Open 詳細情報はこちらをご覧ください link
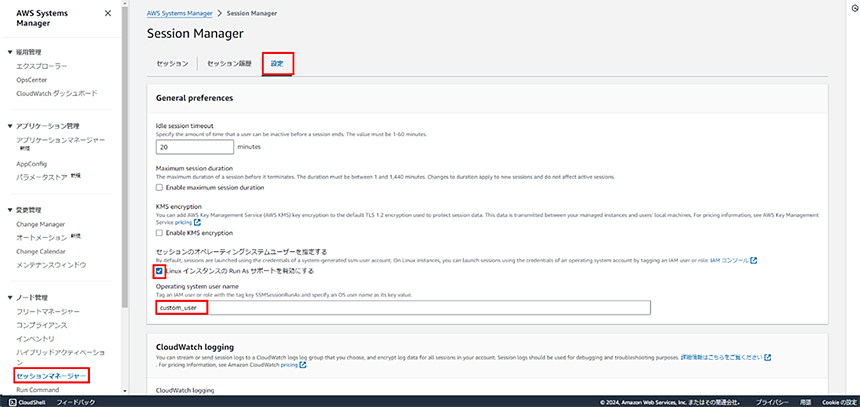The width and height of the screenshot is (860, 407). point(722,357)
